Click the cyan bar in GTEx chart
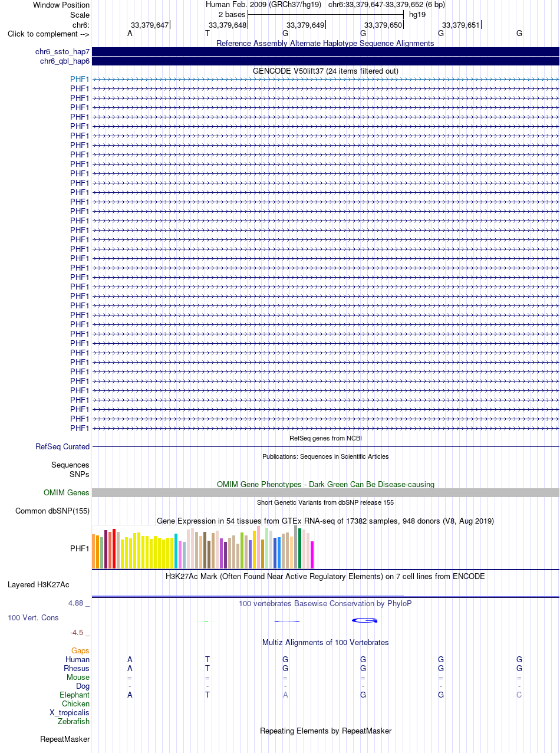Viewport: 560px width, 753px height. [176, 551]
